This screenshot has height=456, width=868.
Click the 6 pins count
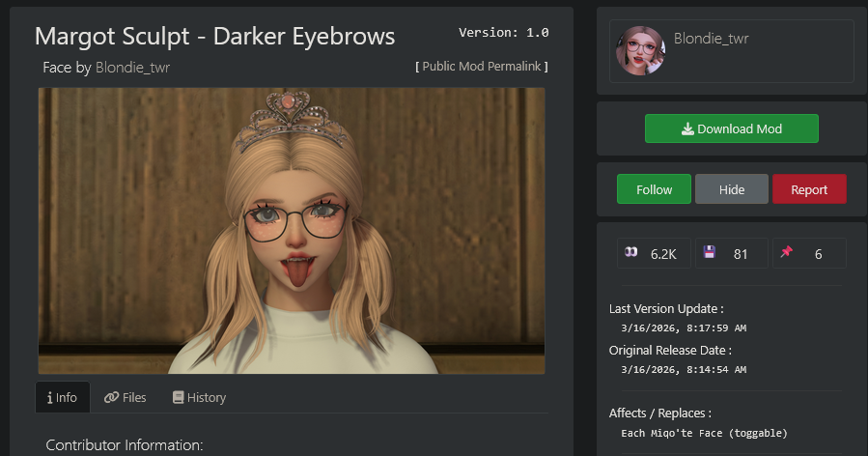coord(818,254)
